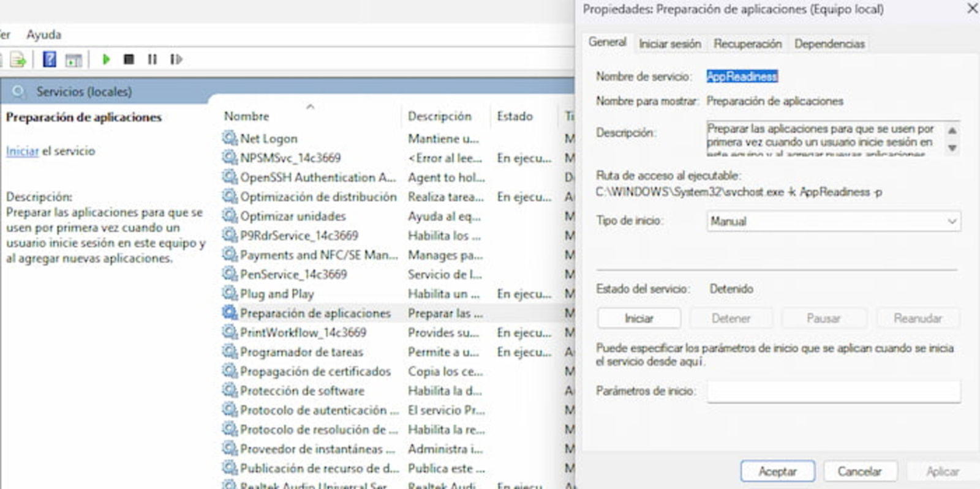The image size is (980, 489).
Task: Click the Start Service play icon in toolbar
Action: click(x=106, y=59)
